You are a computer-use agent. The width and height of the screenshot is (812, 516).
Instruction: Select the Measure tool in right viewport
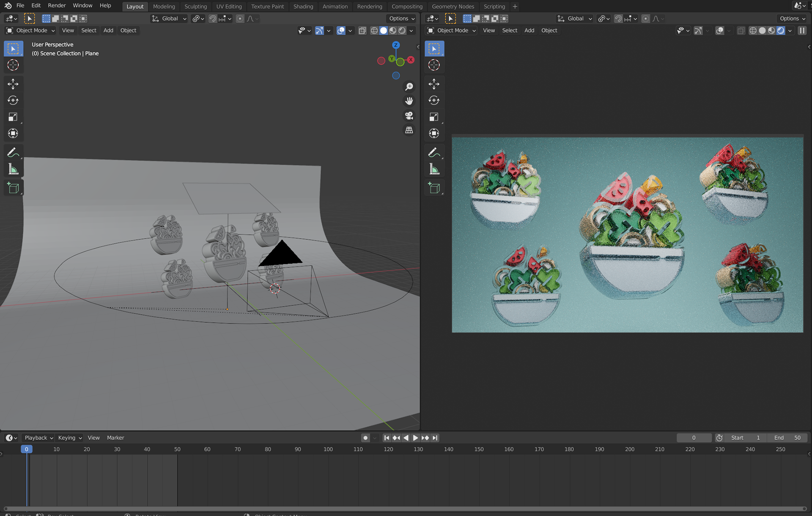(x=434, y=170)
